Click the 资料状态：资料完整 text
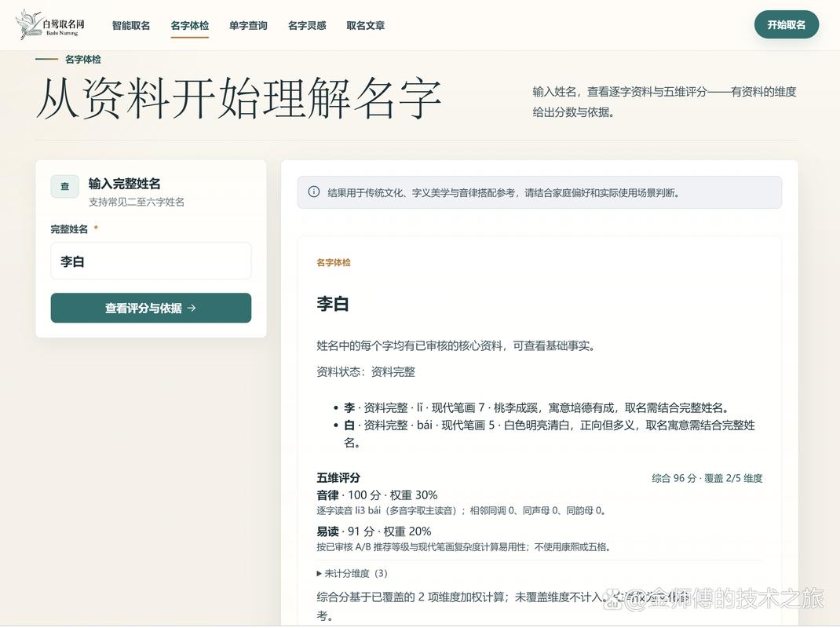The image size is (840, 628). point(366,372)
